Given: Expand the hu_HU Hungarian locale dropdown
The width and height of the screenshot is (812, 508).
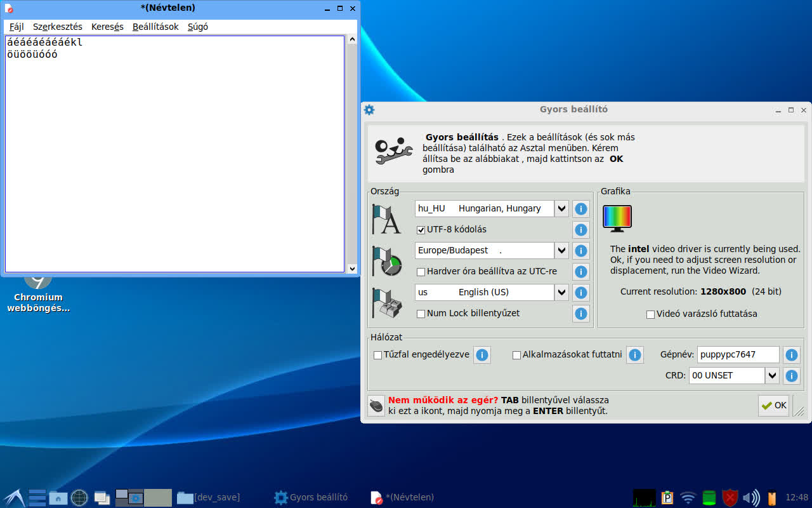Looking at the screenshot, I should tap(561, 208).
